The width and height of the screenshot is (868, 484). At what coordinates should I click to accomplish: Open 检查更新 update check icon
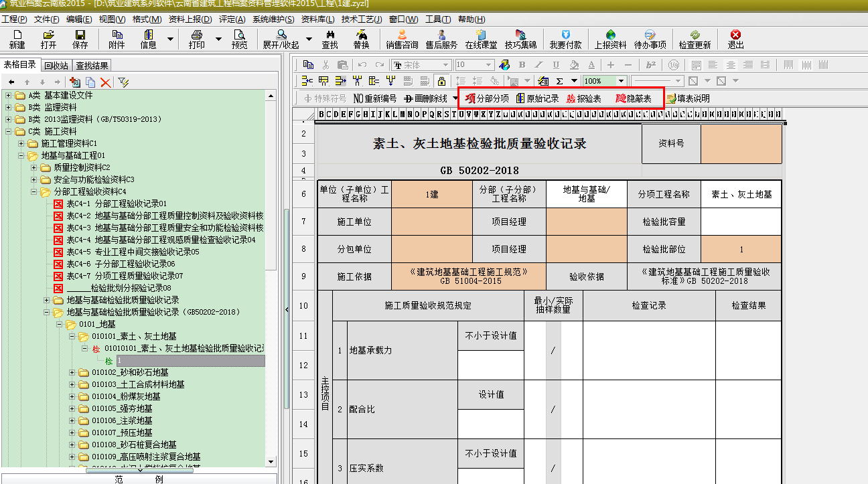coord(695,39)
